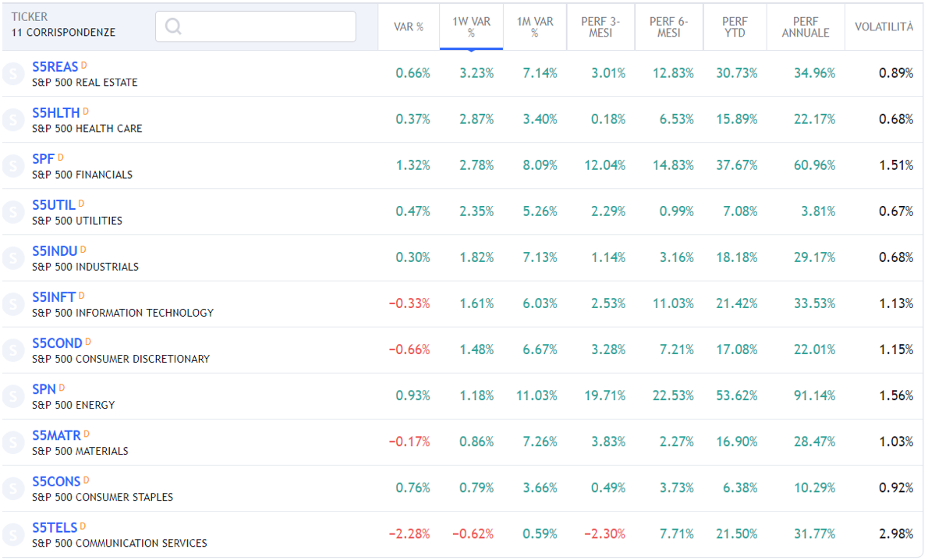
Task: Open the S5MATR ticker link
Action: (x=56, y=434)
